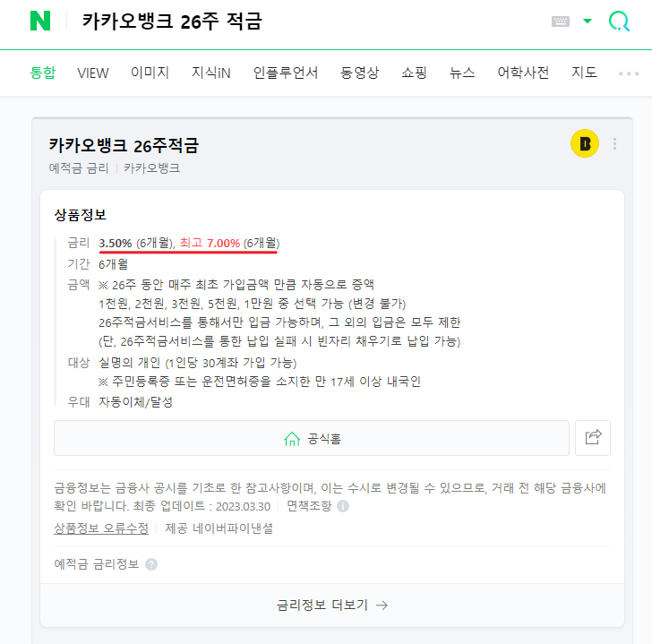The height and width of the screenshot is (644, 652).
Task: Switch to the 동영상 tab
Action: [x=359, y=73]
